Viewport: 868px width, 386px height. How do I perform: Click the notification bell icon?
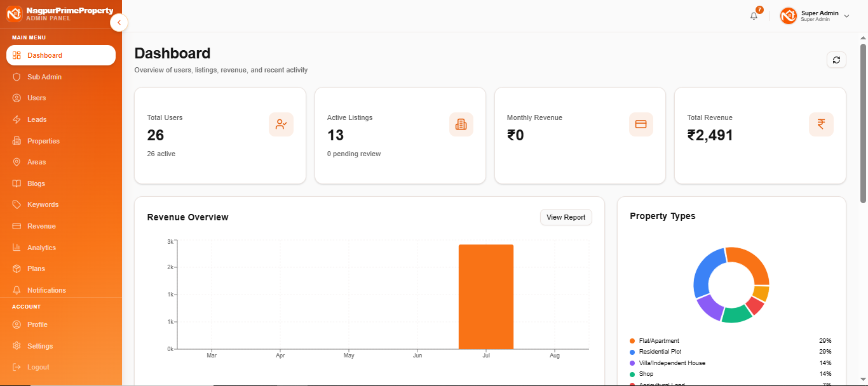point(754,16)
